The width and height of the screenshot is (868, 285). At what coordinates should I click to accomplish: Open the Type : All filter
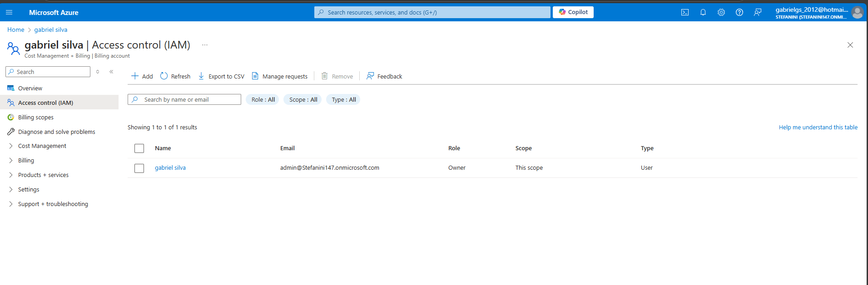coord(343,99)
